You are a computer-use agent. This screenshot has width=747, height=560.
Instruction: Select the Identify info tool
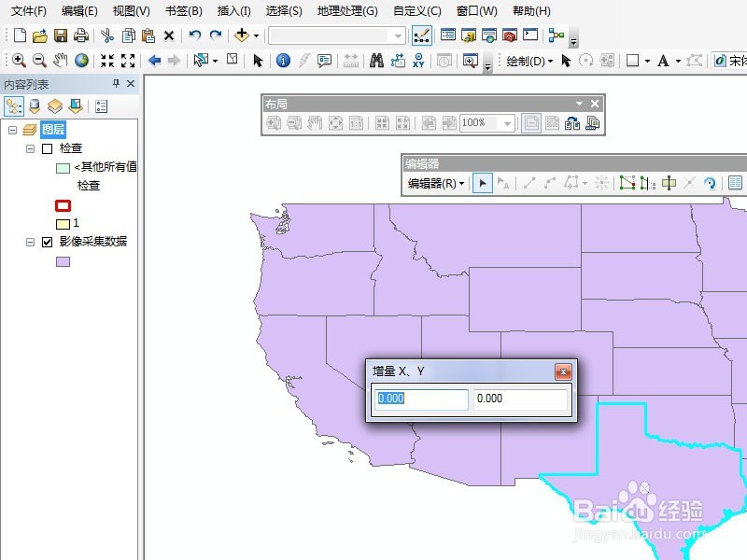(x=283, y=61)
